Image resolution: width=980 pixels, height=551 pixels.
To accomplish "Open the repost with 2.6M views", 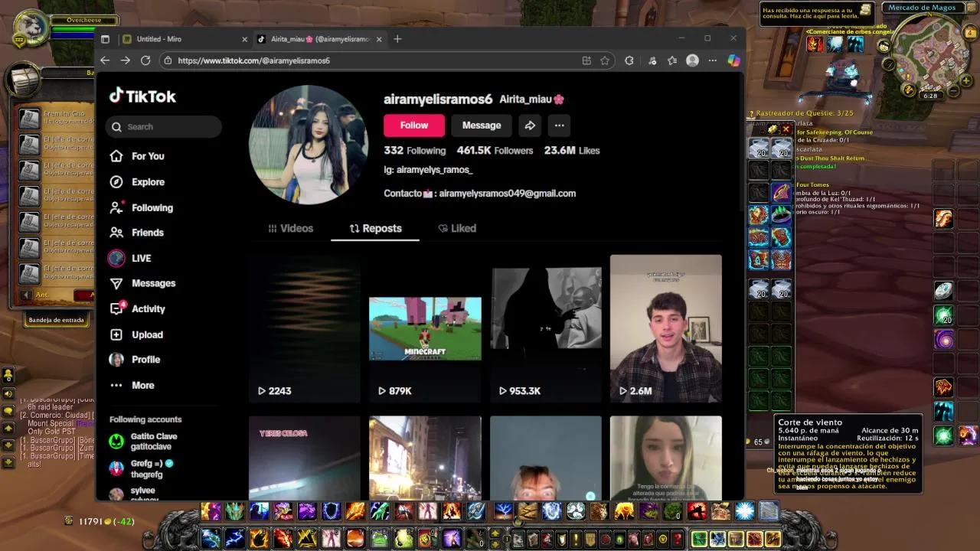I will 665,328.
